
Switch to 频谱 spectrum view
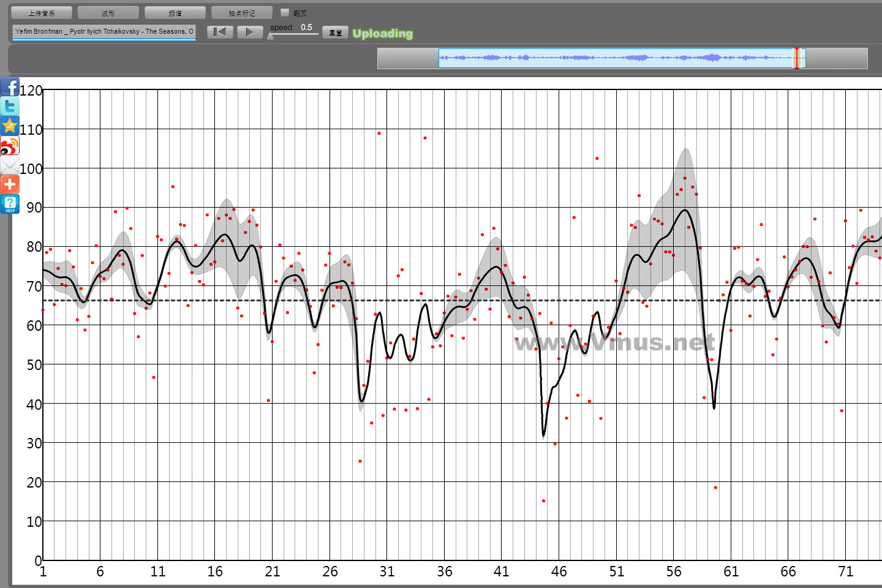coord(175,13)
